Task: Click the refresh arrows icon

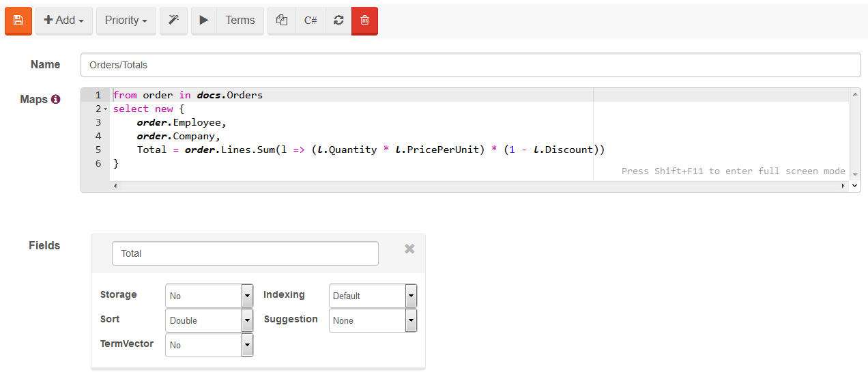Action: [338, 20]
